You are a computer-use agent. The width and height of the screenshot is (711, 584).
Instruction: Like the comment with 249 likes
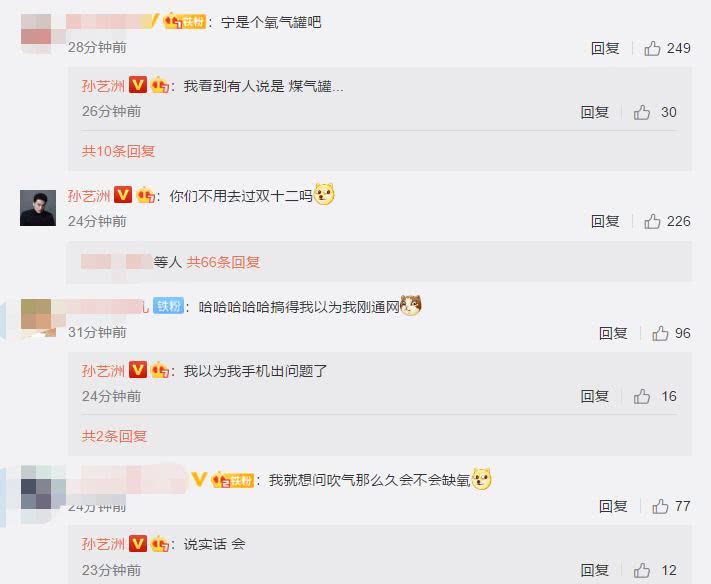coord(652,48)
